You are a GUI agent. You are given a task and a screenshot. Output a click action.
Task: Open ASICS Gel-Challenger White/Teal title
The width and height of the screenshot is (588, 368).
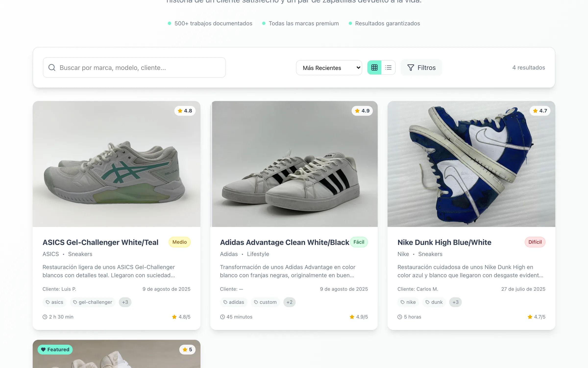100,242
